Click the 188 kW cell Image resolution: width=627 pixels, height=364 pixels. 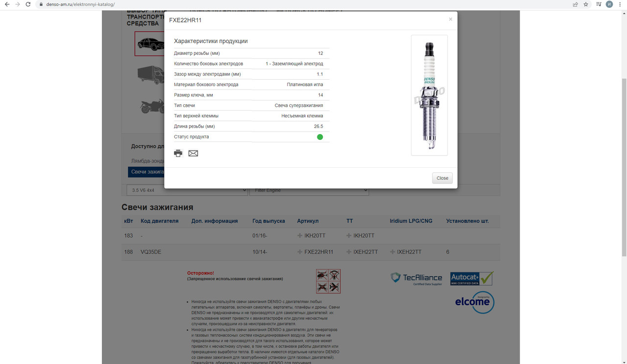point(128,252)
